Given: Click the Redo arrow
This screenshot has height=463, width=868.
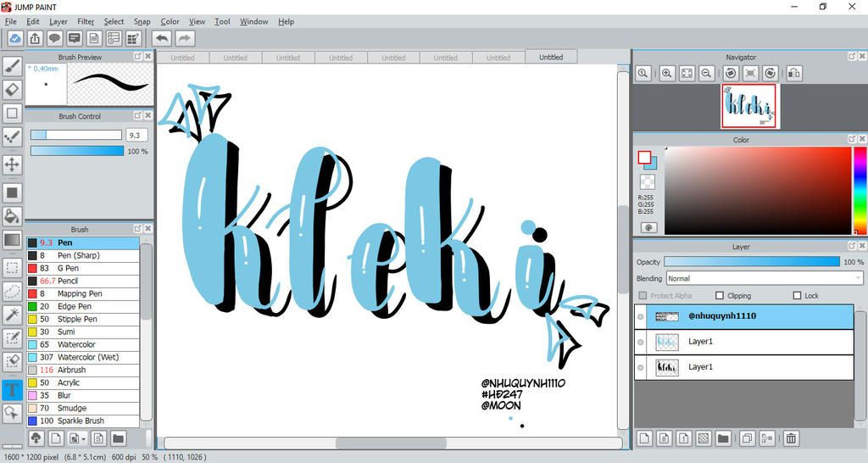Looking at the screenshot, I should point(185,38).
